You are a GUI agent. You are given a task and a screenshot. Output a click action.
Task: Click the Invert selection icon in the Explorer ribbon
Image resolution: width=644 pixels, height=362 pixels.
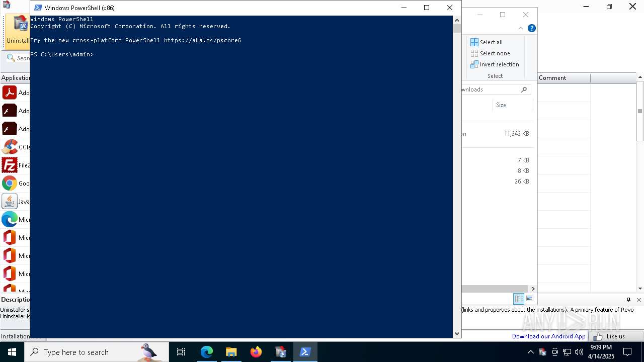coord(474,64)
